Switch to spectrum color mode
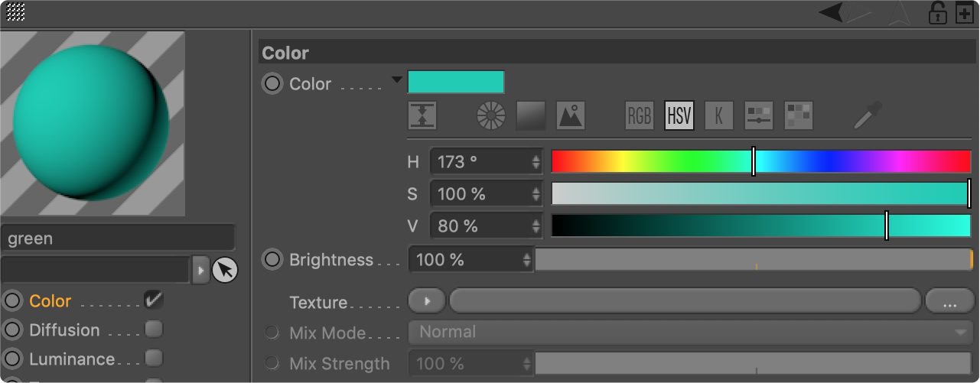 tap(531, 115)
